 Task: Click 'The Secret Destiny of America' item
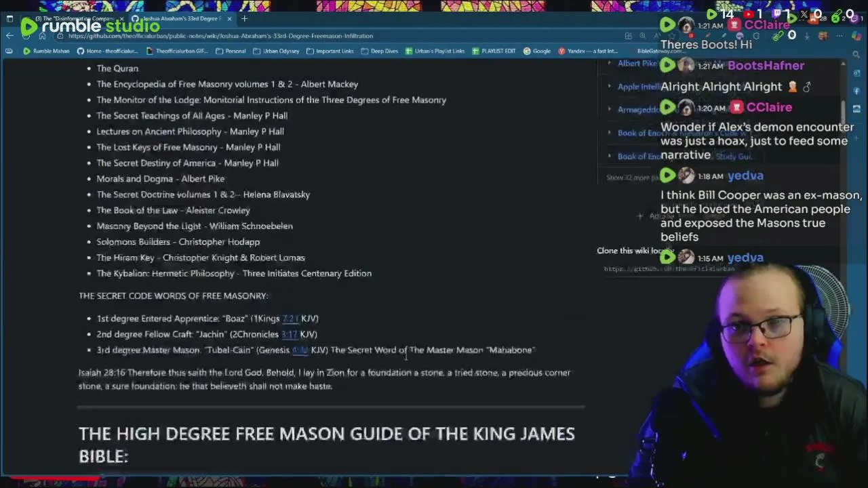[x=187, y=163]
